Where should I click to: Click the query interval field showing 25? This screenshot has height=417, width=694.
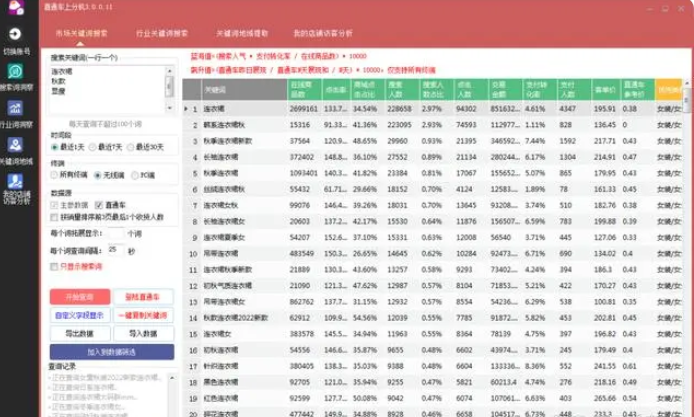click(116, 250)
